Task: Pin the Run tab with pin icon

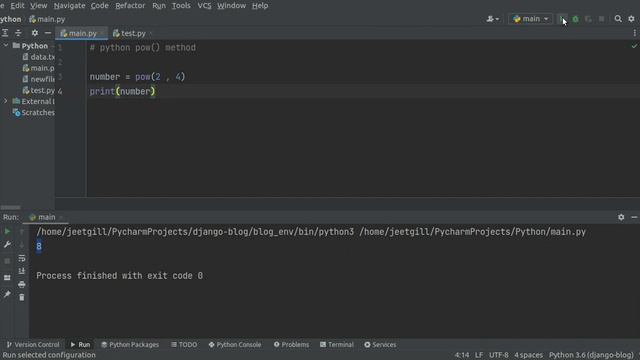Action: coord(7,294)
